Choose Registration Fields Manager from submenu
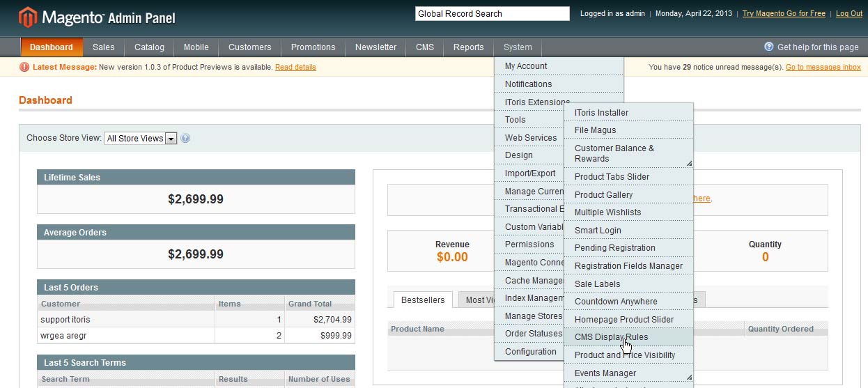 click(628, 266)
